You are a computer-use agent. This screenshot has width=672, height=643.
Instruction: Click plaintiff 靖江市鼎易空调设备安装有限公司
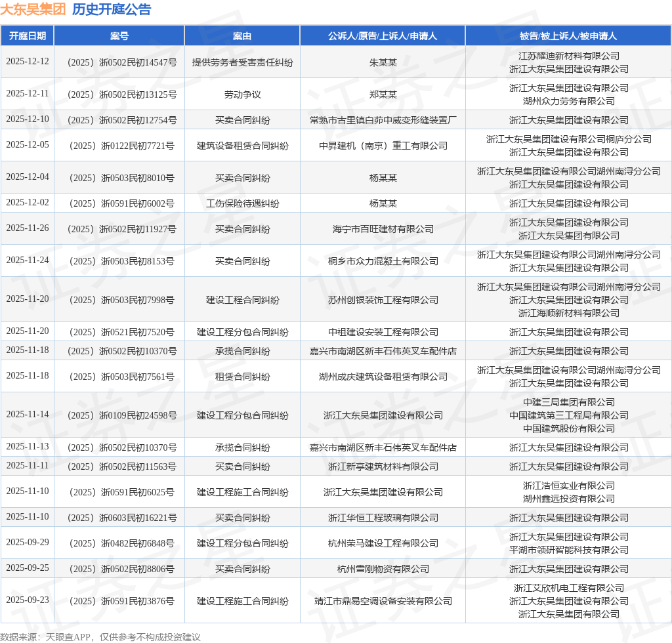coord(383,602)
